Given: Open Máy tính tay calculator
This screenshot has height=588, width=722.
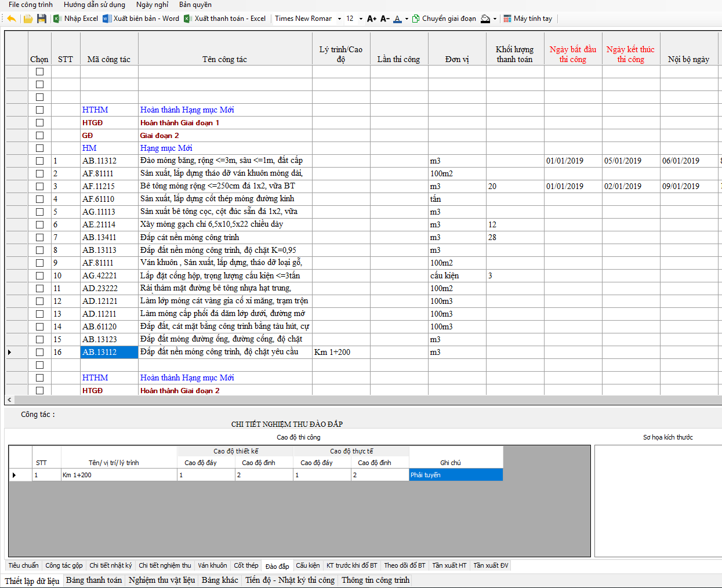Looking at the screenshot, I should click(528, 19).
